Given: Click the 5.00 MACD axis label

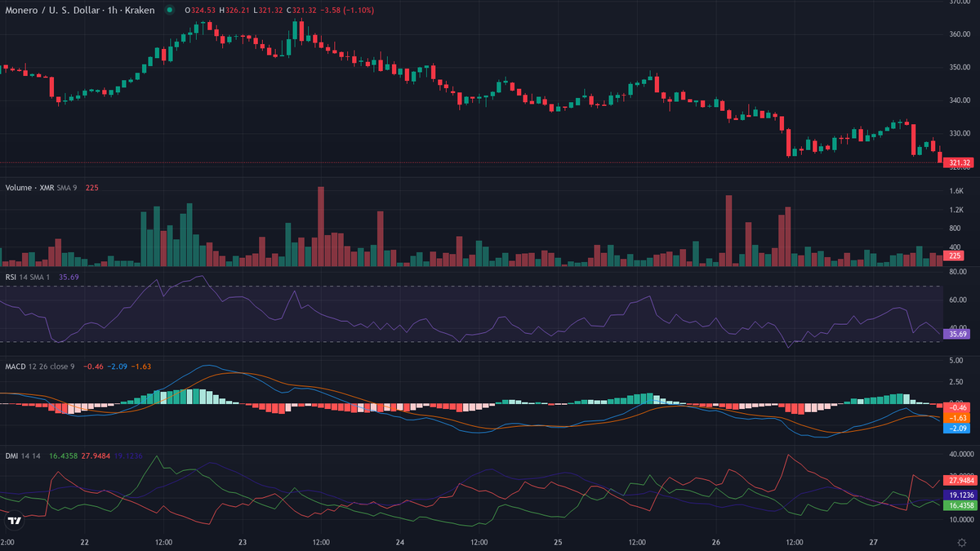Looking at the screenshot, I should [955, 360].
